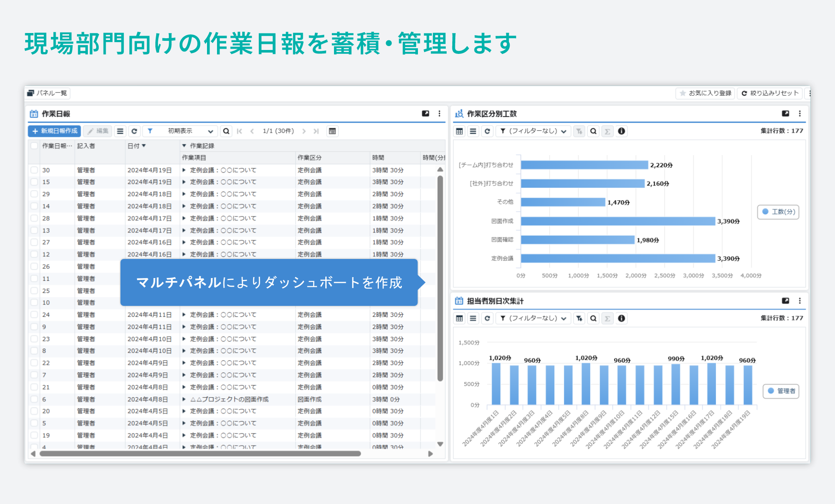The image size is (835, 504).
Task: Open the hamburger list icon in 担当者別日次集計 panel
Action: tap(473, 318)
